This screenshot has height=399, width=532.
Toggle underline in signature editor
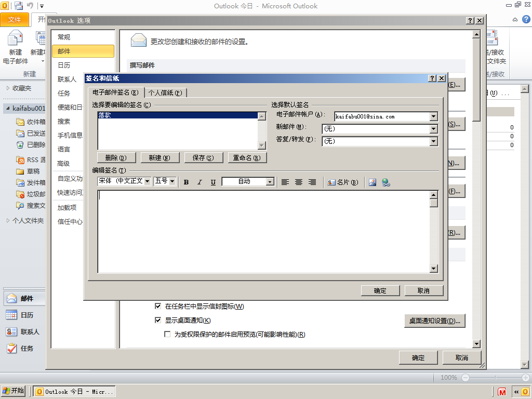pos(213,182)
